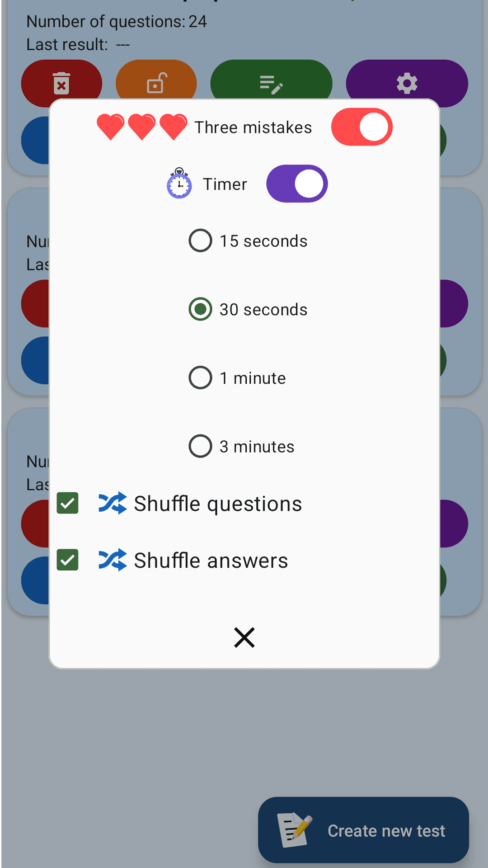Disable the Three mistakes switch
The image size is (488, 868).
pos(361,127)
